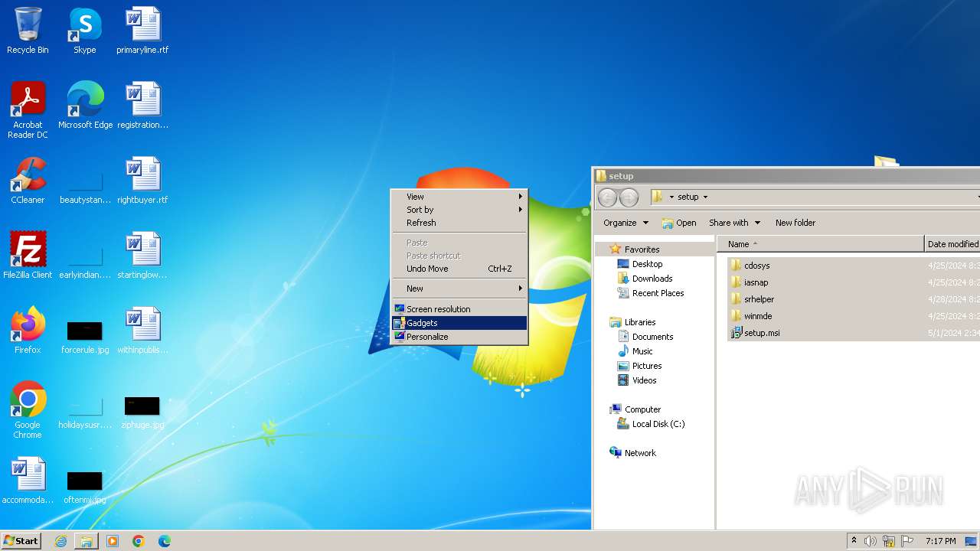Viewport: 980px width, 551px height.
Task: Select Undo Move menu entry
Action: click(x=459, y=269)
